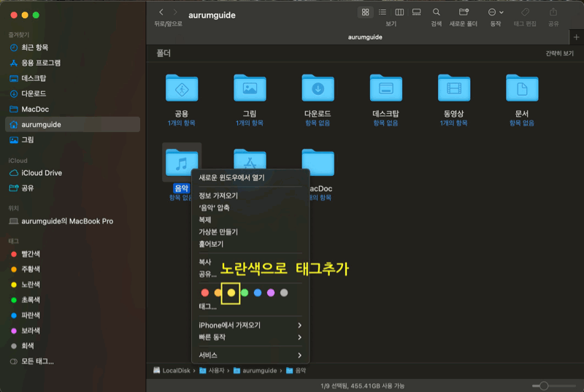This screenshot has width=584, height=392.
Task: Select 데스크탑 in the sidebar
Action: click(x=72, y=78)
